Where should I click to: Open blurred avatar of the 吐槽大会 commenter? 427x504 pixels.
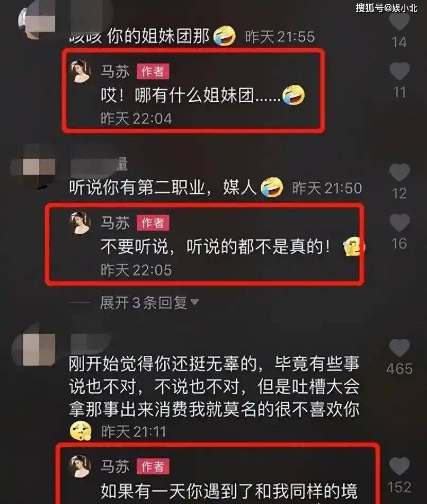coord(33,350)
